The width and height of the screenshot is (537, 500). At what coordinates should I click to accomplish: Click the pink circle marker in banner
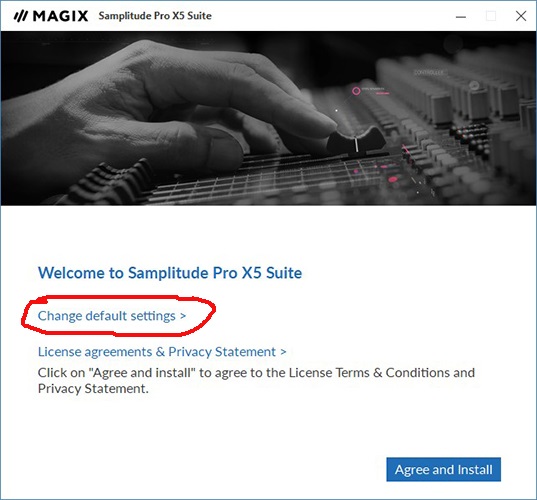[x=356, y=91]
